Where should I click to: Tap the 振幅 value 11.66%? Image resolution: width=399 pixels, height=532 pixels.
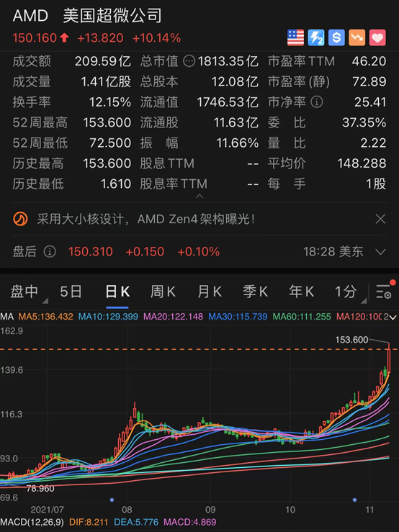tap(238, 143)
